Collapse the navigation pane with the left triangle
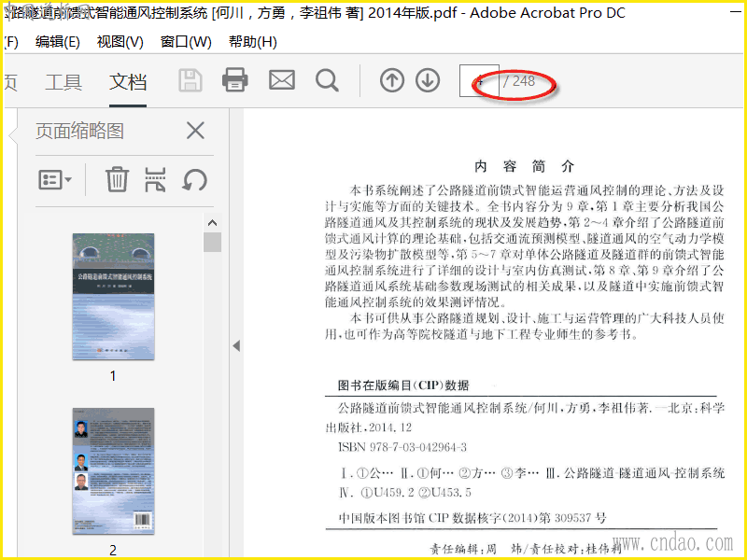 point(236,345)
